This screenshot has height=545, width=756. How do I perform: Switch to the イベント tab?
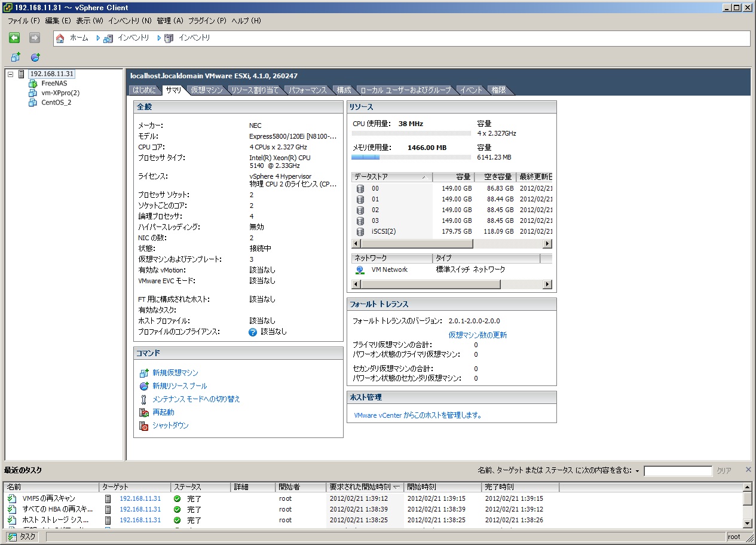pyautogui.click(x=471, y=90)
